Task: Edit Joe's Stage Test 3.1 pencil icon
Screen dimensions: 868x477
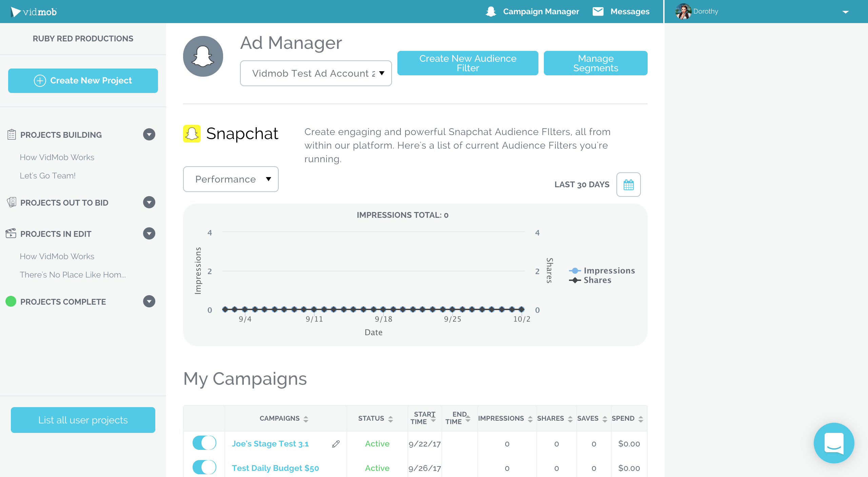Action: (336, 444)
